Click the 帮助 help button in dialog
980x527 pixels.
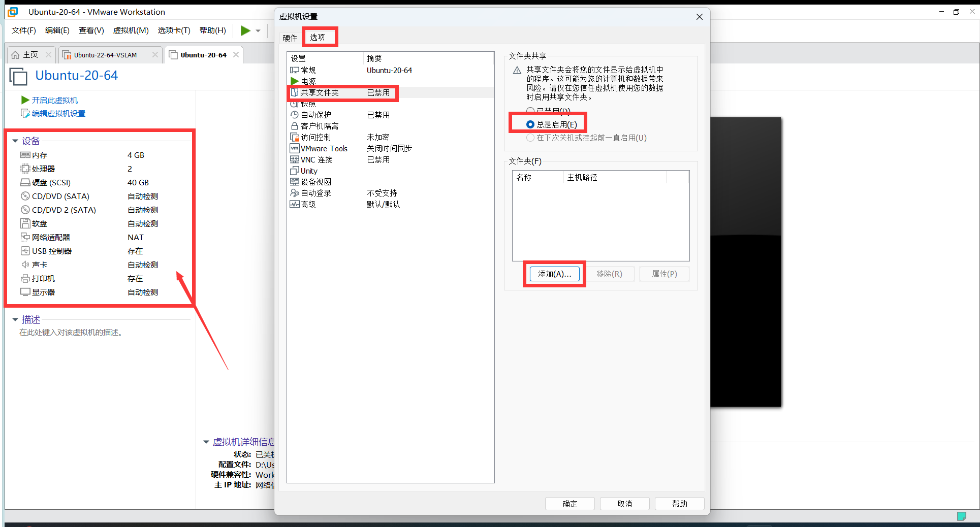click(680, 504)
